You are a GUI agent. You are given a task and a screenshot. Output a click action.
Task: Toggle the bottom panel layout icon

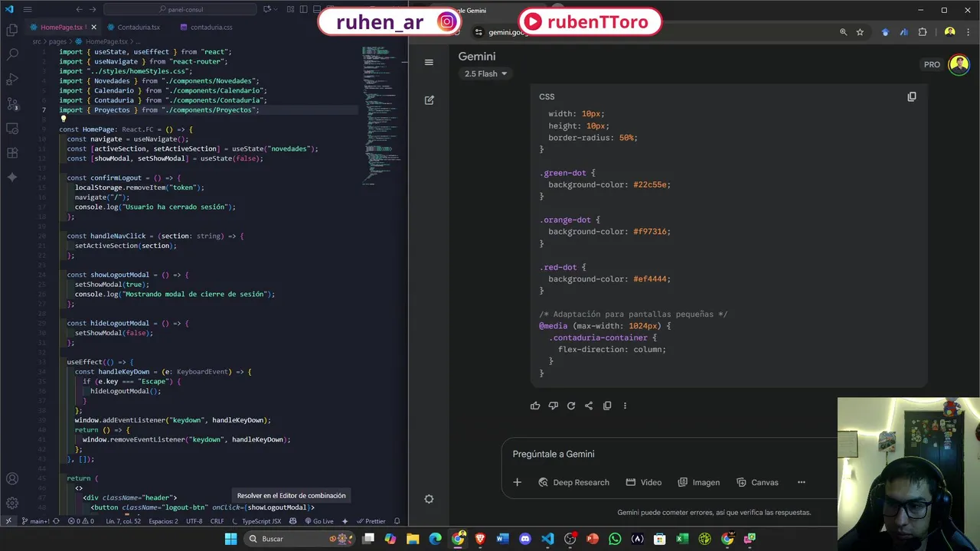coord(318,9)
